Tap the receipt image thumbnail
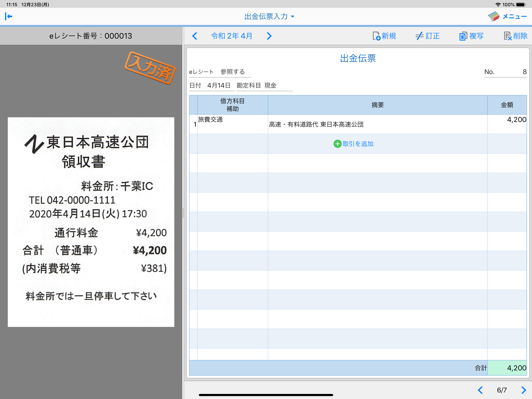The image size is (532, 399). 91,222
